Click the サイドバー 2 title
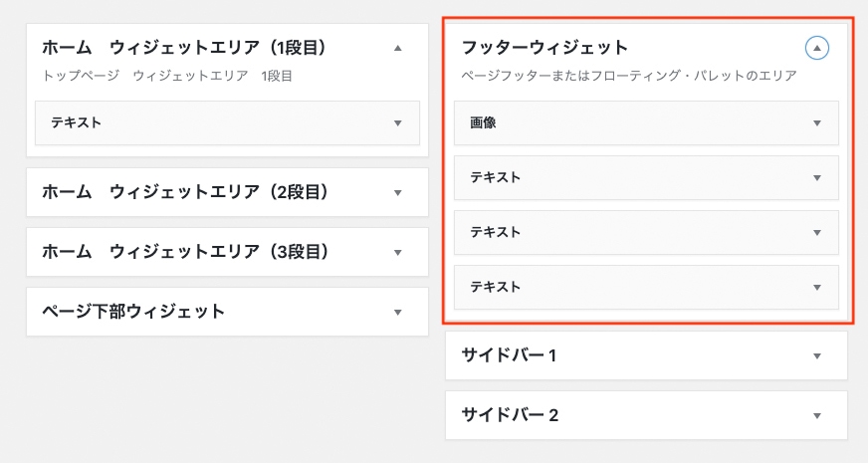The image size is (868, 463). click(510, 415)
